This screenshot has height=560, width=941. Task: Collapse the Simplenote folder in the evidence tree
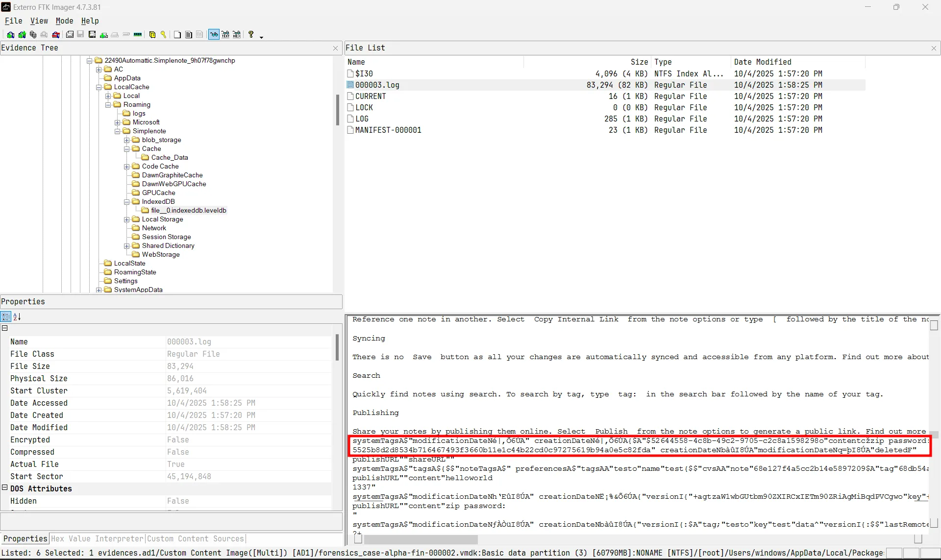pyautogui.click(x=118, y=131)
